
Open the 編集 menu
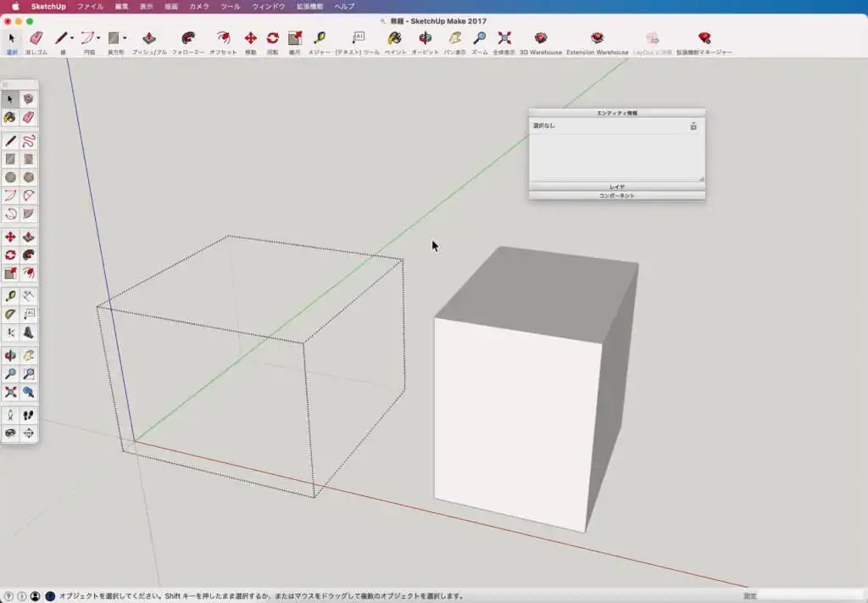(121, 7)
